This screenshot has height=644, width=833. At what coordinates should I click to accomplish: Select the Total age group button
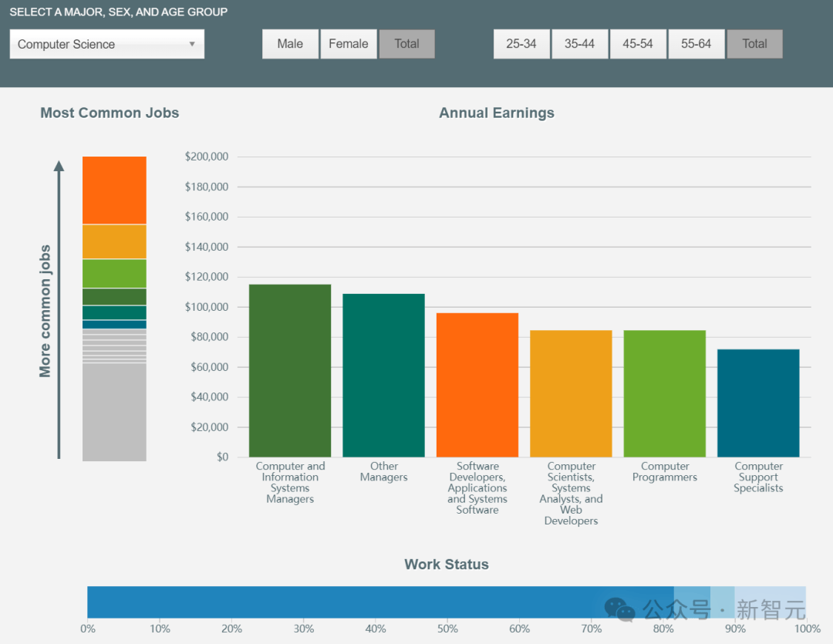[754, 44]
